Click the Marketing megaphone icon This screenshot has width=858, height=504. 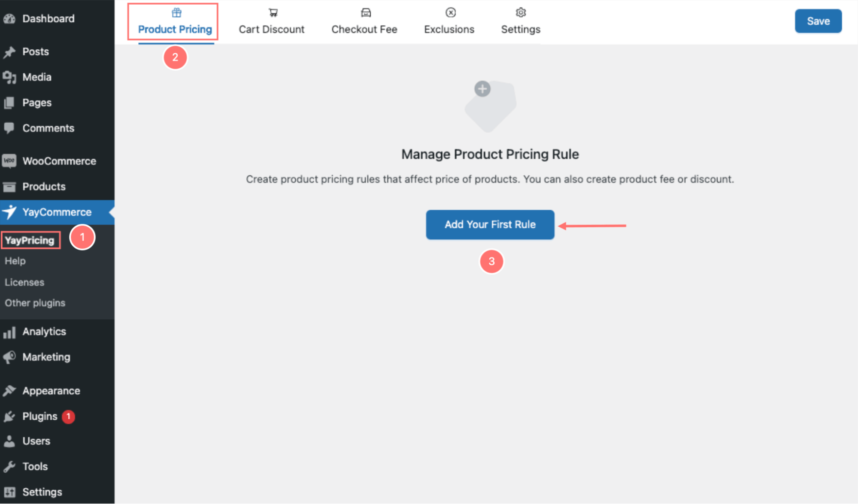(x=9, y=357)
